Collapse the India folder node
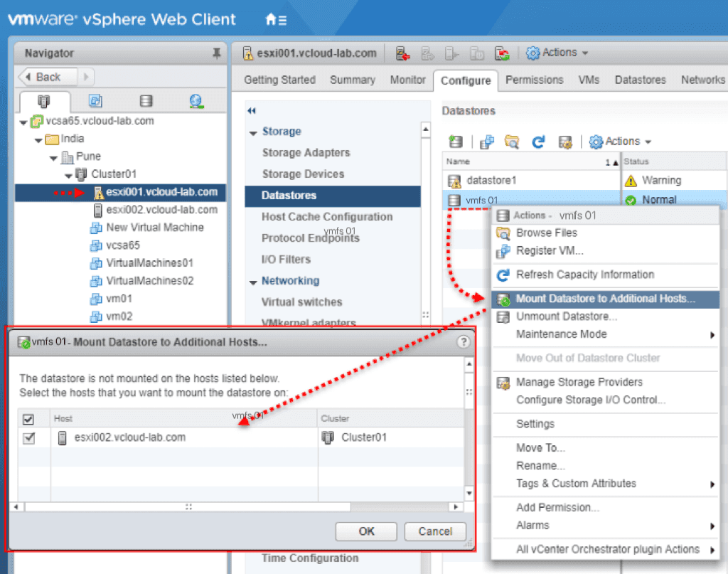728x574 pixels. tap(38, 140)
